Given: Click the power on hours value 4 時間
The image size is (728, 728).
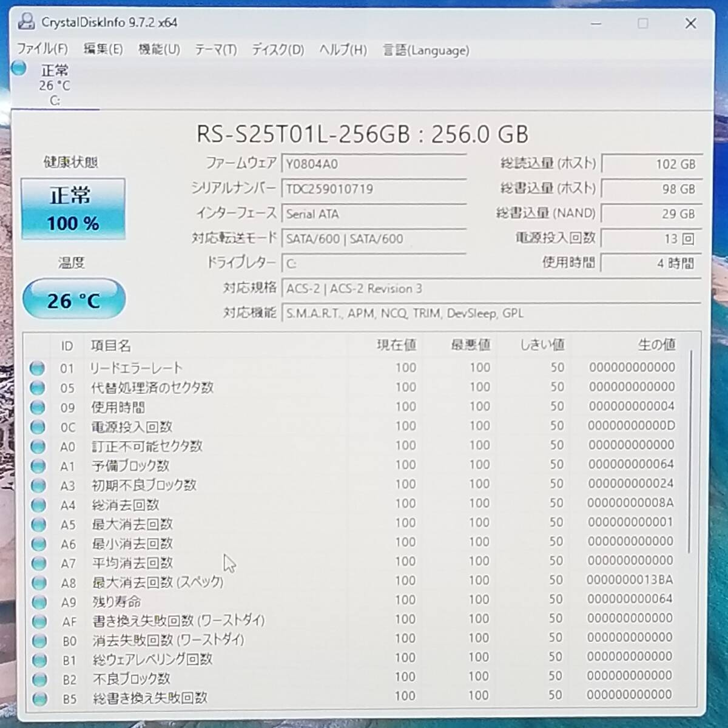Looking at the screenshot, I should tap(651, 263).
